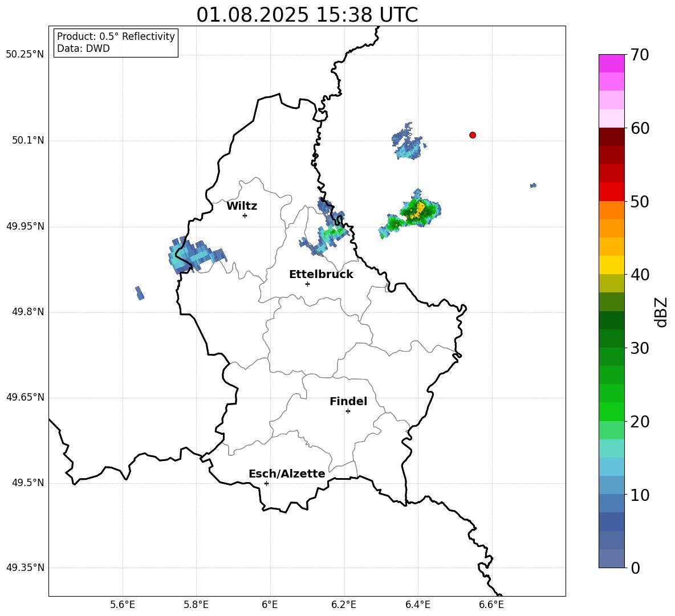Click the Esch/Alzette label
Viewport: 675px width, 616px height.
(287, 474)
